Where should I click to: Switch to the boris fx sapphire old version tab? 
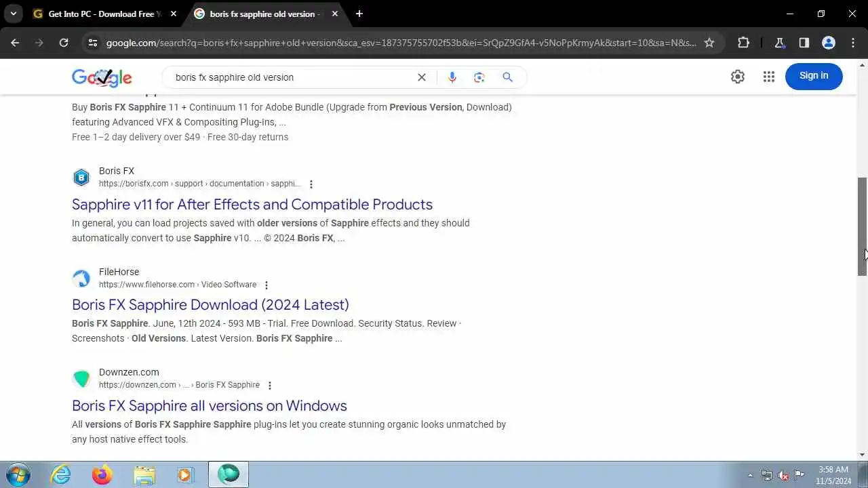coord(266,14)
